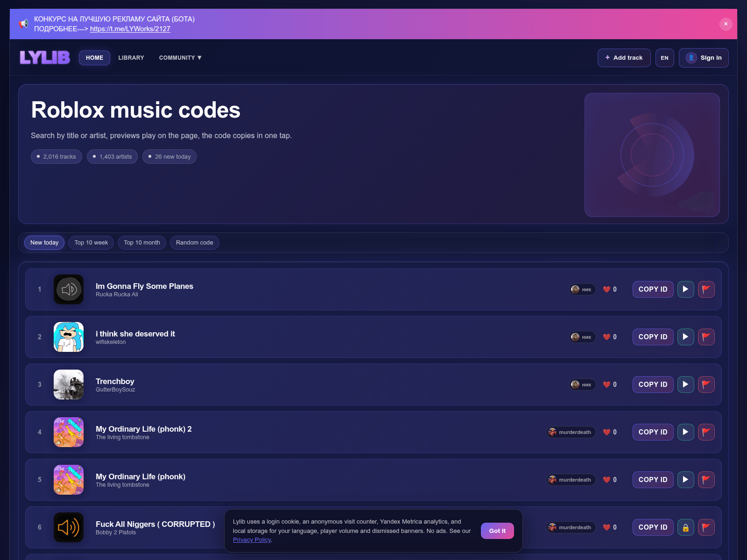This screenshot has width=747, height=560.
Task: Select the Top 10 week filter
Action: pos(91,243)
